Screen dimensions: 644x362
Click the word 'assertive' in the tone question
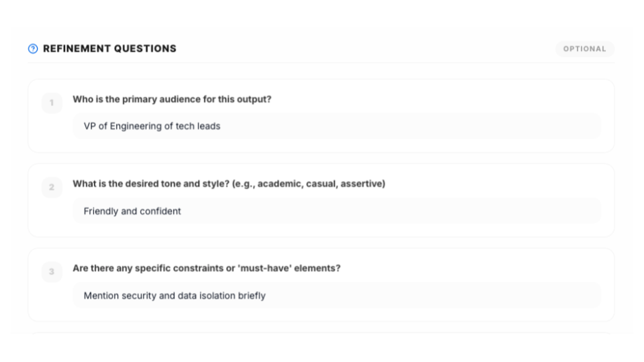tap(362, 184)
